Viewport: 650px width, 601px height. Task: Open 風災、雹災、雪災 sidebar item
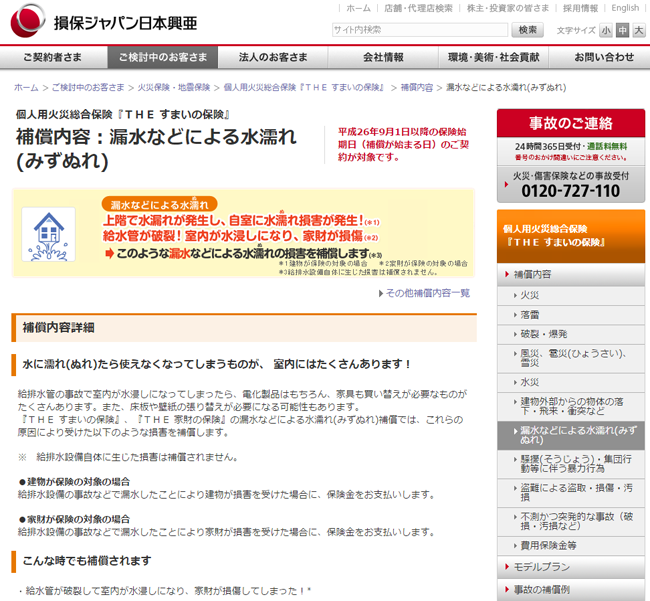(571, 358)
